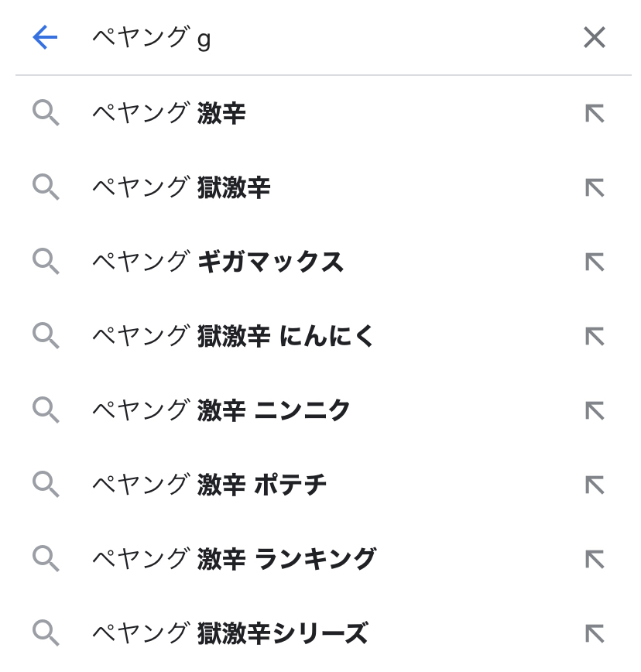Clear the search text with the X
This screenshot has width=641, height=672.
coord(594,37)
